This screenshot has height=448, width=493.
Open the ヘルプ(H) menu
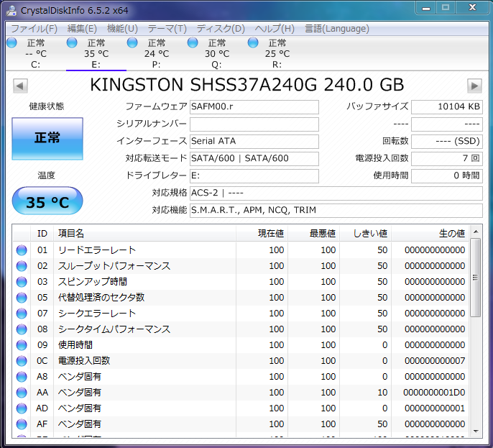[x=275, y=29]
